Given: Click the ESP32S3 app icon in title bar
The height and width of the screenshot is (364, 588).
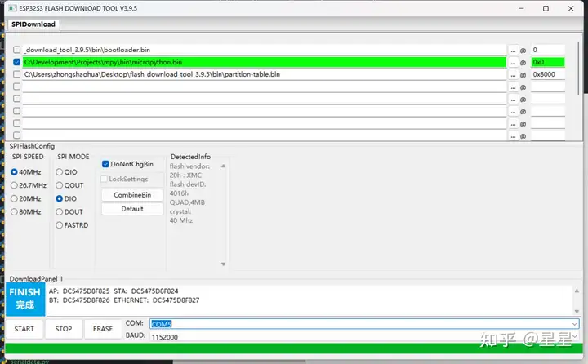Looking at the screenshot, I should 12,8.
